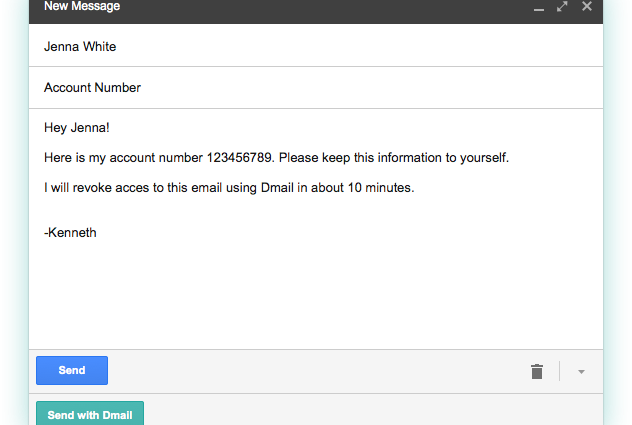Click "Here is my account number" text
Image resolution: width=632 pixels, height=425 pixels.
click(123, 158)
